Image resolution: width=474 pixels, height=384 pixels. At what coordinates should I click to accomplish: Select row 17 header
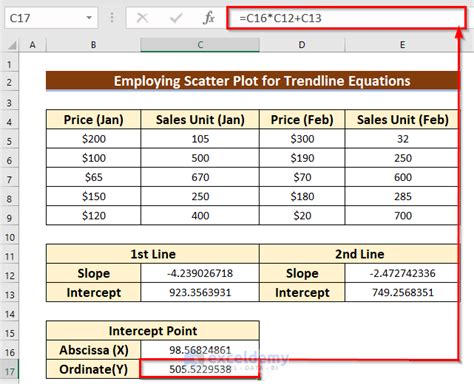pos(10,371)
